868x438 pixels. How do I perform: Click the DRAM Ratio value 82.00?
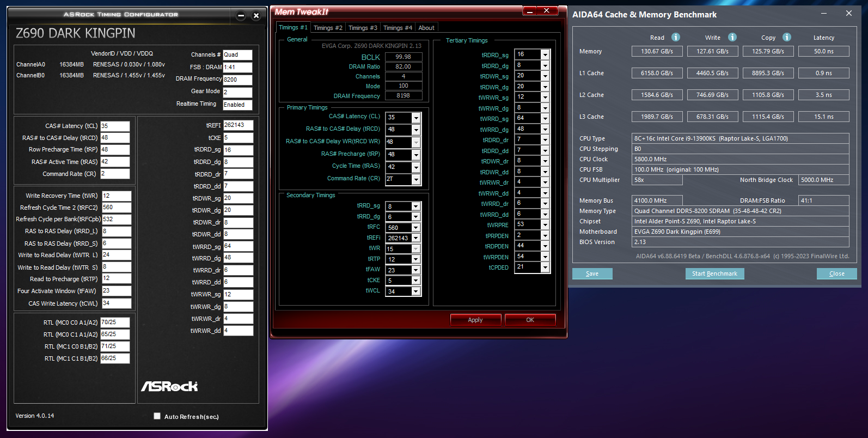click(x=404, y=66)
